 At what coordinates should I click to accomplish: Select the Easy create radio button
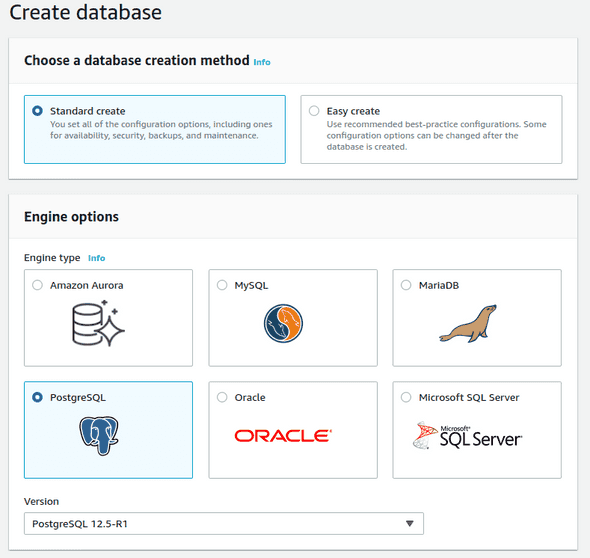(x=314, y=111)
